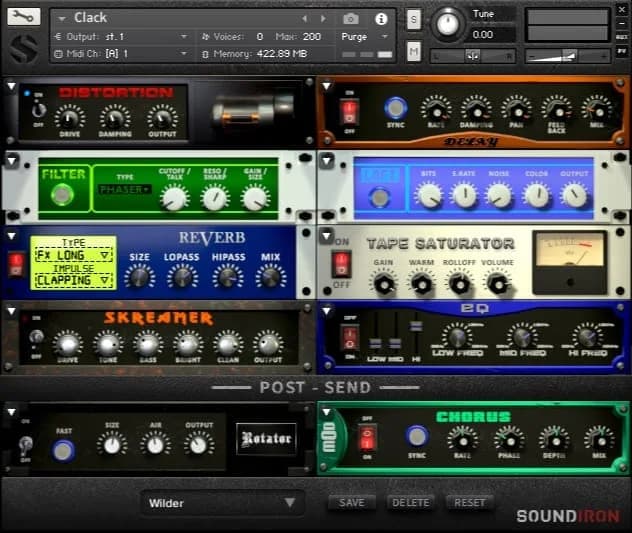The width and height of the screenshot is (632, 533).
Task: Click the Lo-Fi Noise knob
Action: click(x=499, y=196)
